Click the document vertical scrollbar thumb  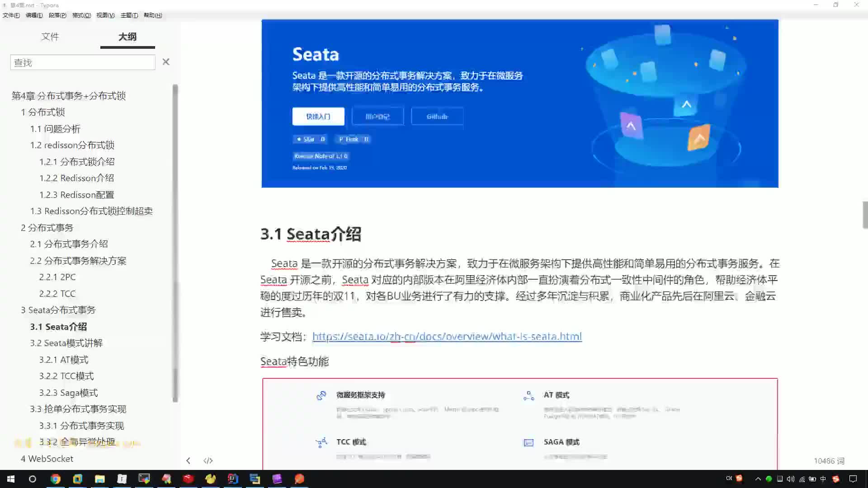(865, 215)
